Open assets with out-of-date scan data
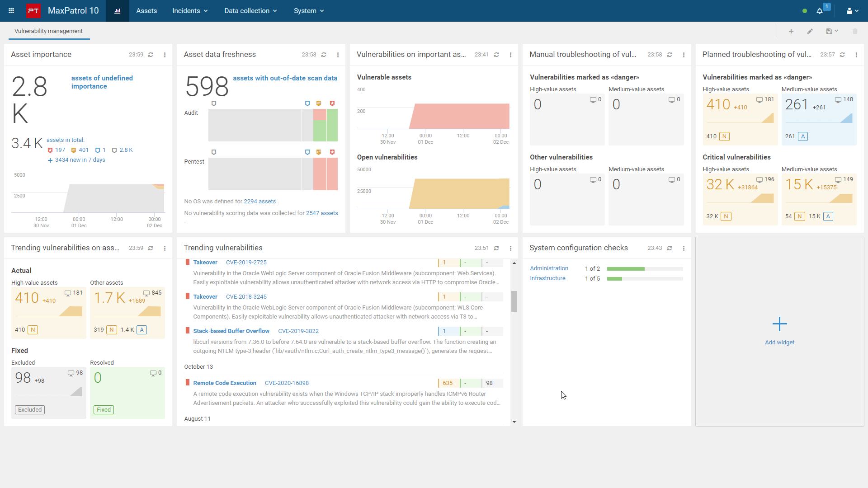 click(285, 78)
